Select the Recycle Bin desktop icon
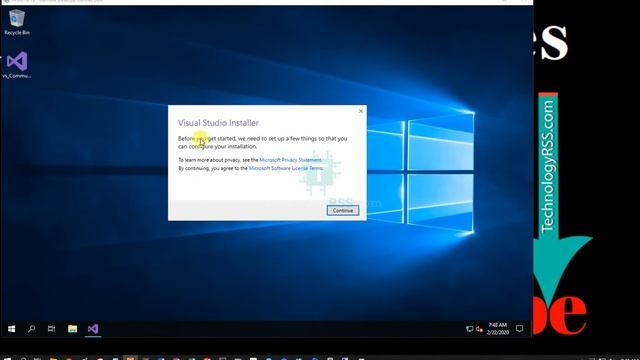The height and width of the screenshot is (360, 640). [x=17, y=23]
